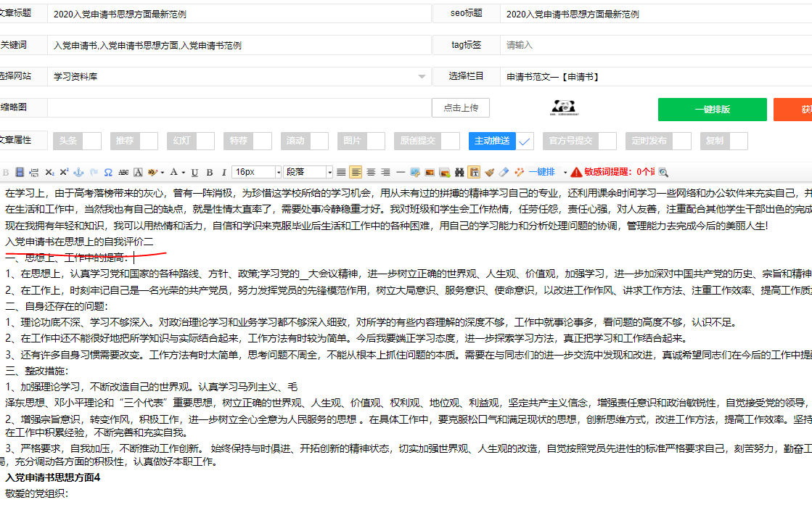Insert an anchor with the anchor icon

[x=78, y=172]
